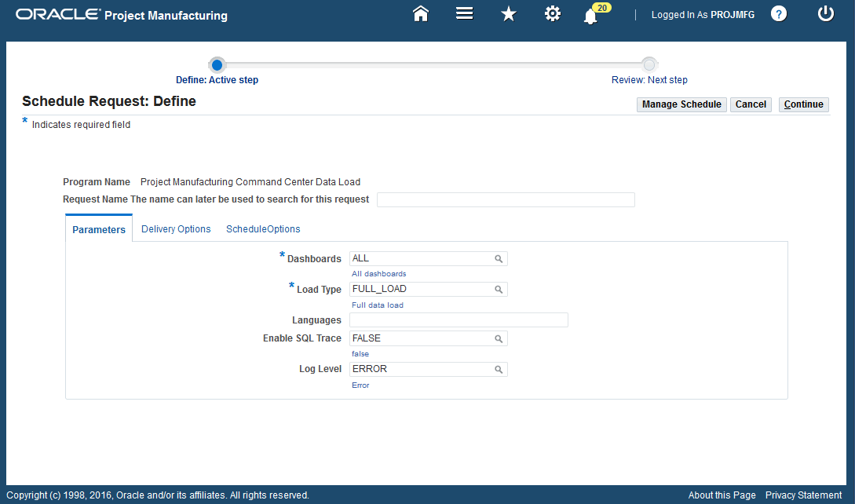Screen dimensions: 855x504
Task: Click the Review next step marker
Action: pyautogui.click(x=649, y=65)
